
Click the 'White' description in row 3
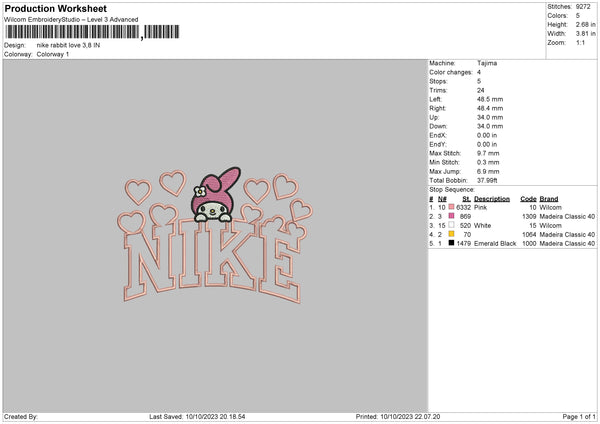pos(483,225)
